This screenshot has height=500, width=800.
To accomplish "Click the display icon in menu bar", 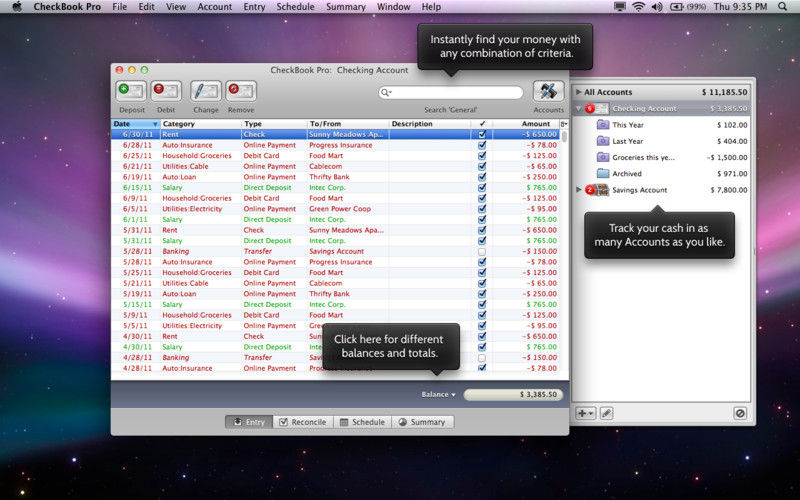I will [x=620, y=7].
